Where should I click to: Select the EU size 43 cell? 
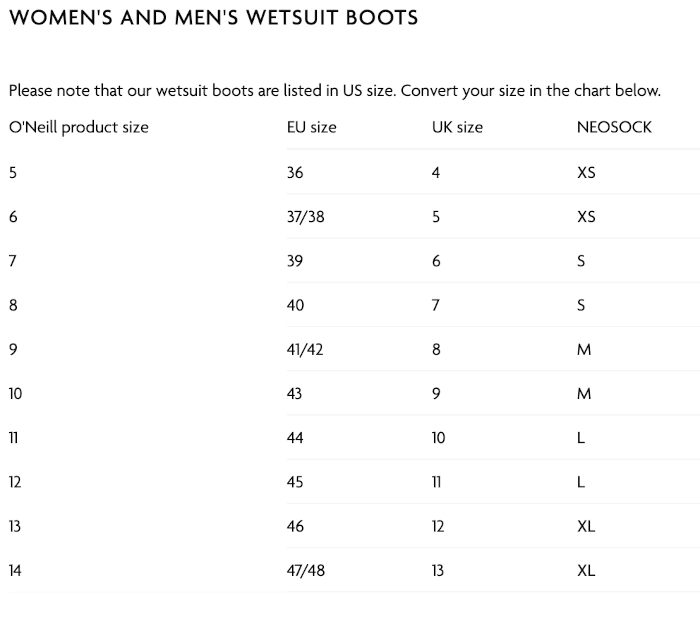coord(295,393)
